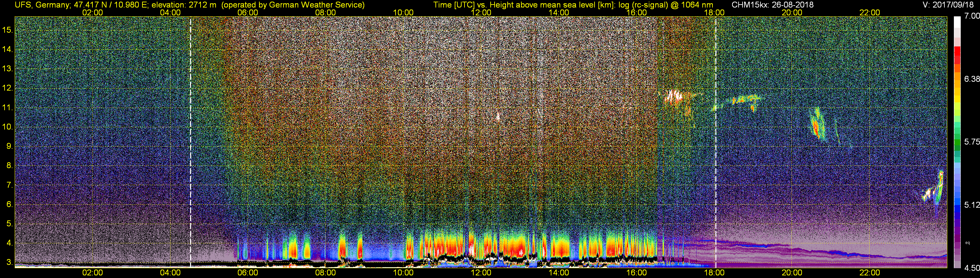The width and height of the screenshot is (980, 278).
Task: Click the '4.50' color scale minimum value
Action: (x=972, y=268)
